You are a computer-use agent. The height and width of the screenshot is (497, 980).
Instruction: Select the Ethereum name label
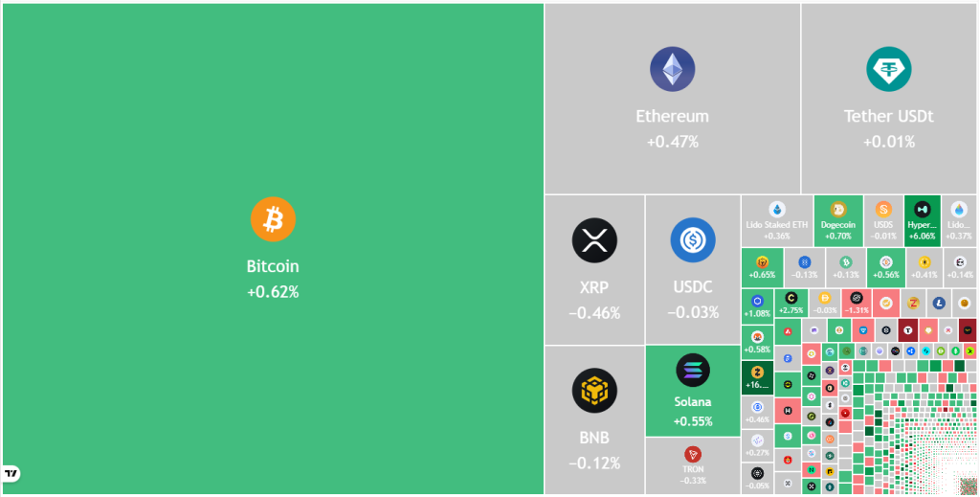672,116
